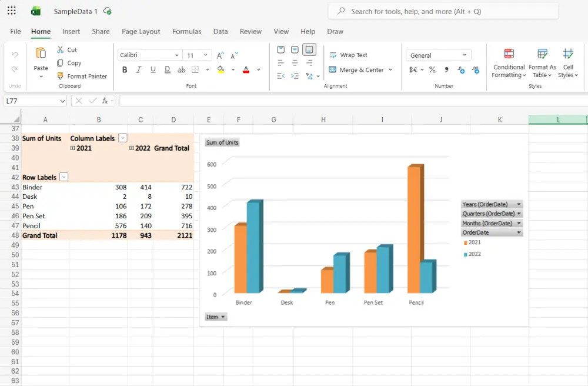
Task: Click the percent style icon
Action: tap(432, 69)
